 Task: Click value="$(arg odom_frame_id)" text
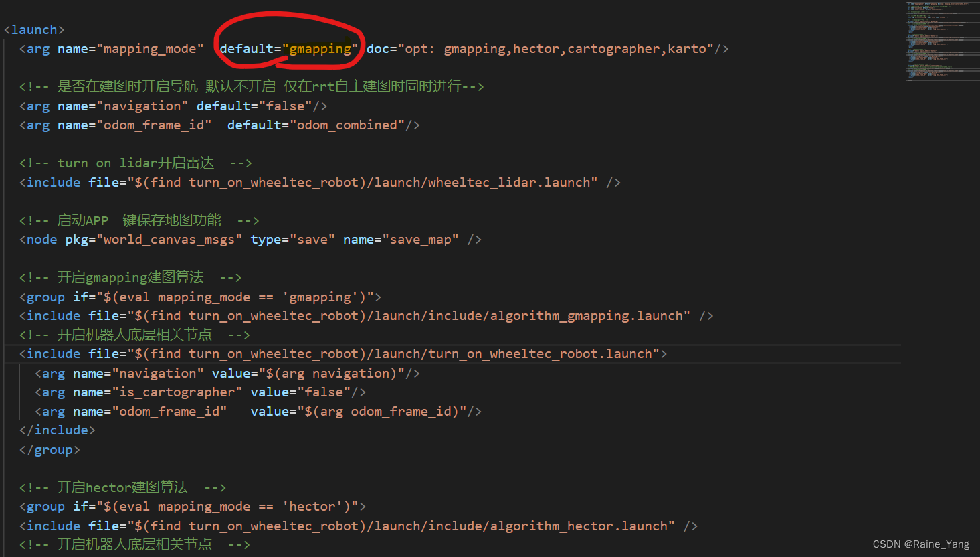point(359,412)
